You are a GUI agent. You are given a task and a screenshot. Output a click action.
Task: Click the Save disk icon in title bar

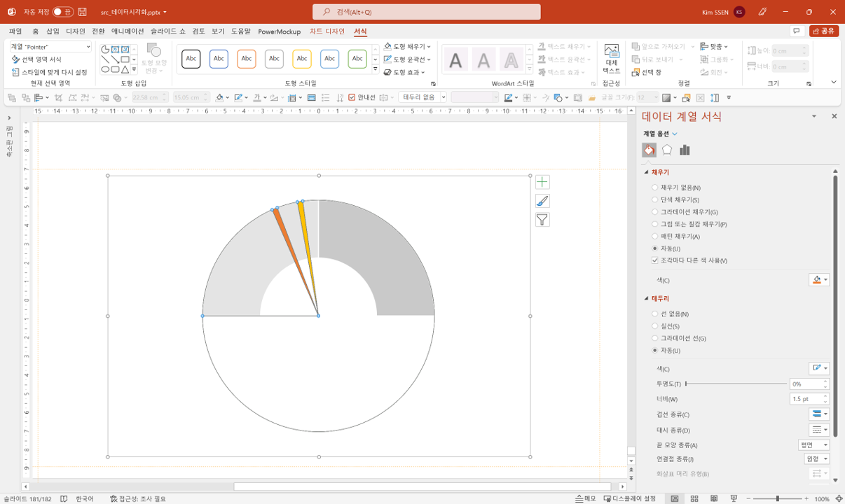(83, 12)
